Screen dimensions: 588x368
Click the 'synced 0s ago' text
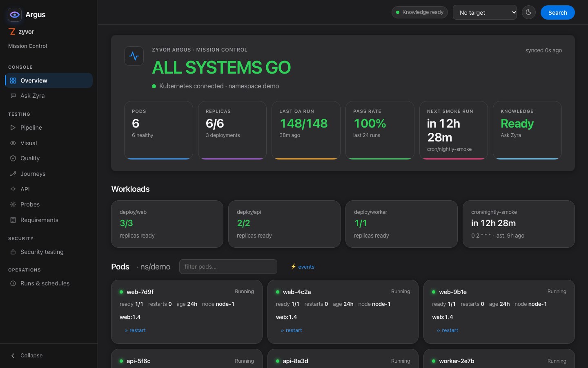543,50
